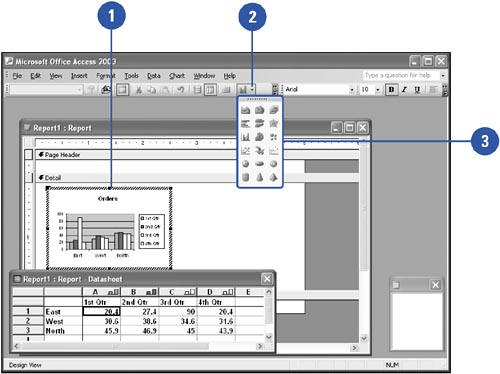Image resolution: width=500 pixels, height=374 pixels.
Task: Toggle the By Row toolbar button
Action: point(197,89)
